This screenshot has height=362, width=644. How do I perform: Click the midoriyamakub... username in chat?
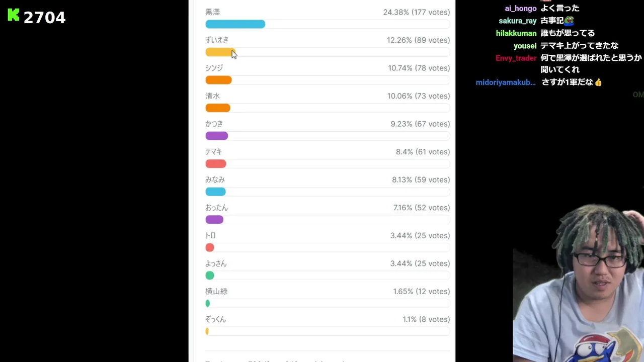pos(506,82)
